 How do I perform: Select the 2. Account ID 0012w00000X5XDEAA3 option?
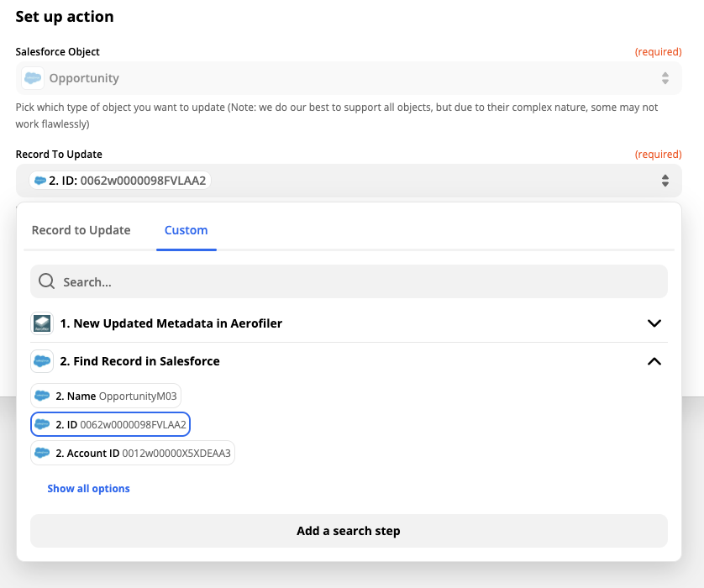[143, 454]
